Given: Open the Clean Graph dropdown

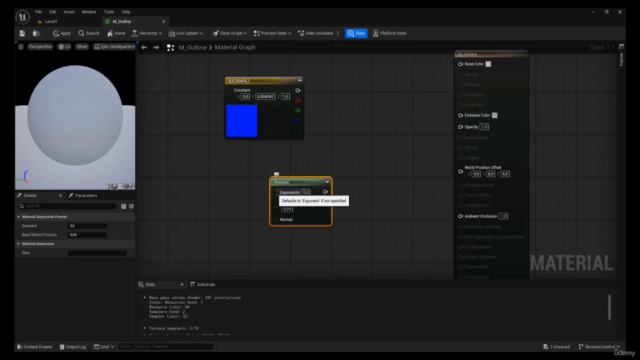Looking at the screenshot, I should (230, 33).
